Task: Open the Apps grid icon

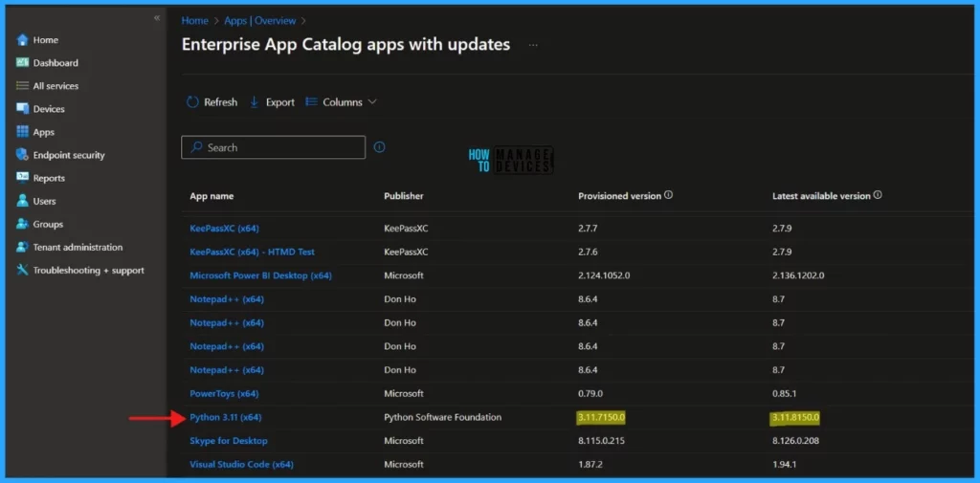Action: (23, 132)
